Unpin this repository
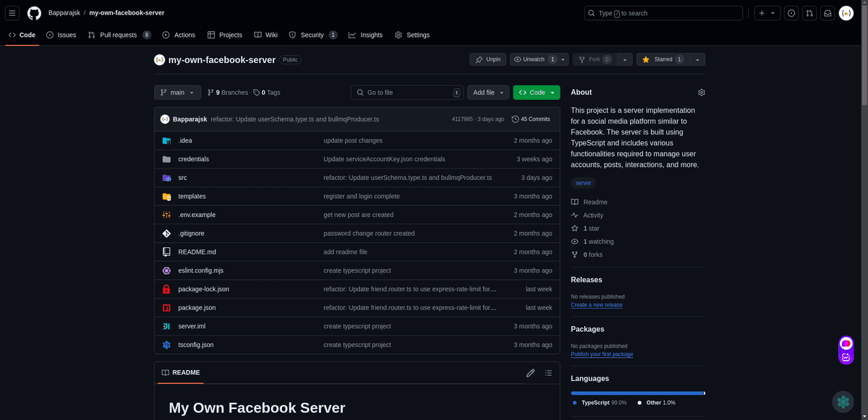The height and width of the screenshot is (420, 868). [488, 59]
